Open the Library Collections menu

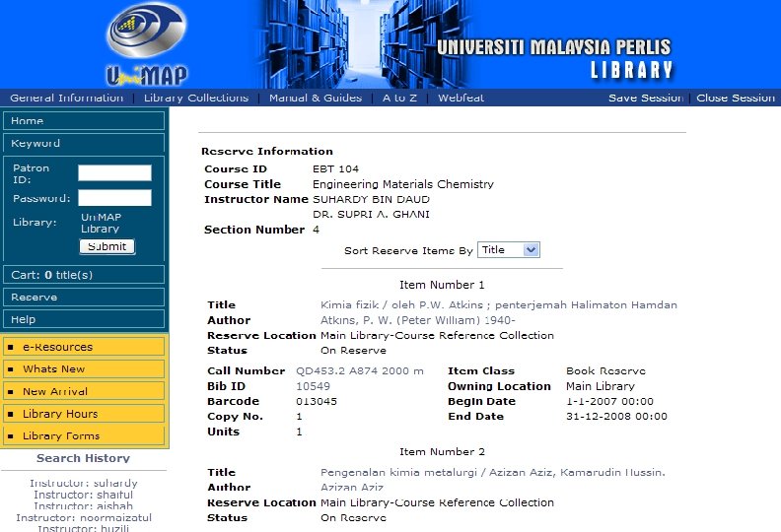(x=196, y=98)
